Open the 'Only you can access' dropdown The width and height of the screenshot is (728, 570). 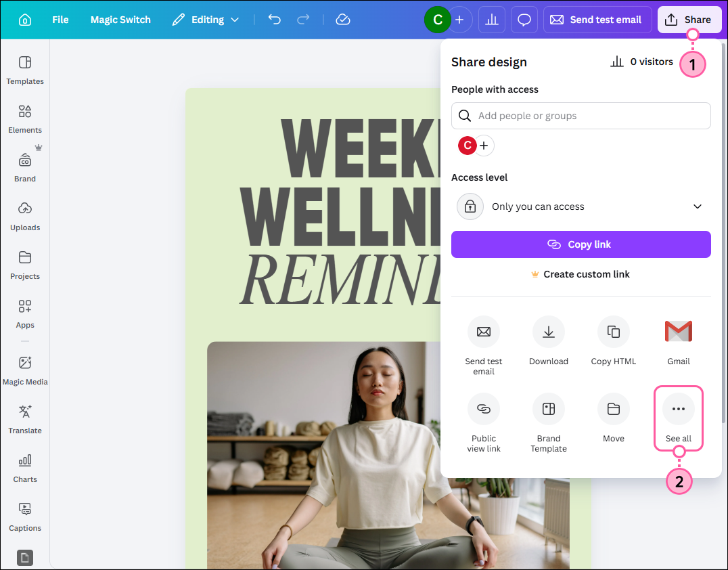(581, 206)
